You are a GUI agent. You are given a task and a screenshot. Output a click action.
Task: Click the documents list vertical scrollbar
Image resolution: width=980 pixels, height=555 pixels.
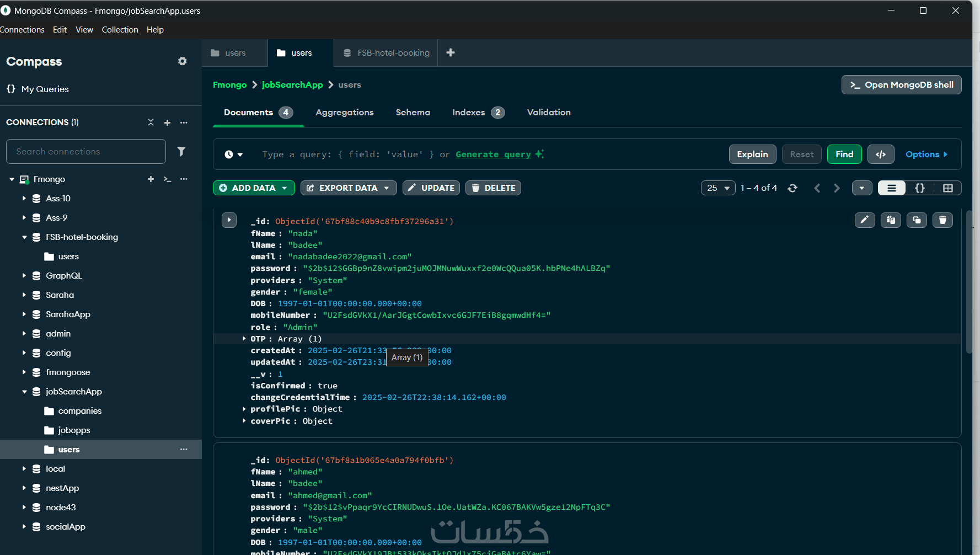coord(969,281)
